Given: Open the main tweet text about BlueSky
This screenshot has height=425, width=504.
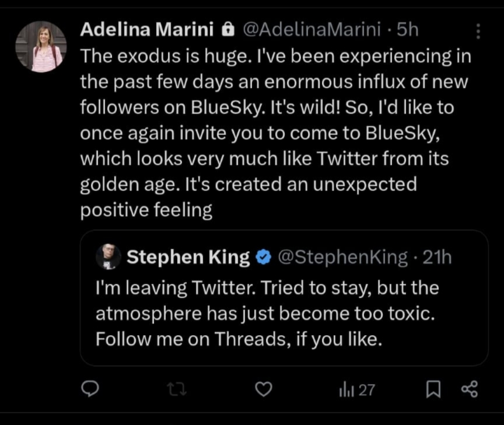Looking at the screenshot, I should pos(275,133).
